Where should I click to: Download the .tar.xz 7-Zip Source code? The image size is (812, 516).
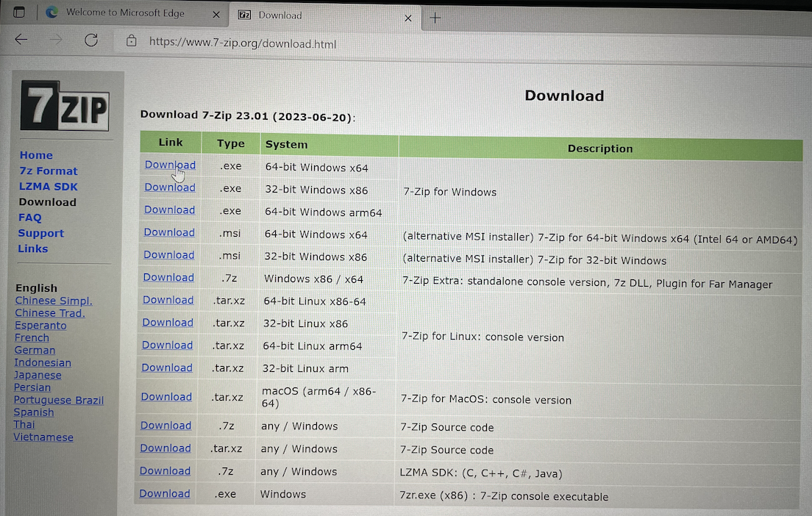pos(165,448)
